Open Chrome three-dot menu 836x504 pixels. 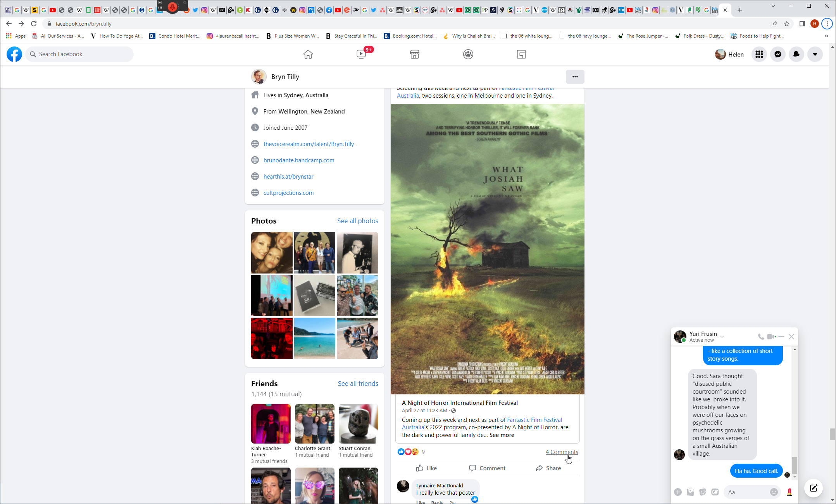pyautogui.click(x=827, y=24)
